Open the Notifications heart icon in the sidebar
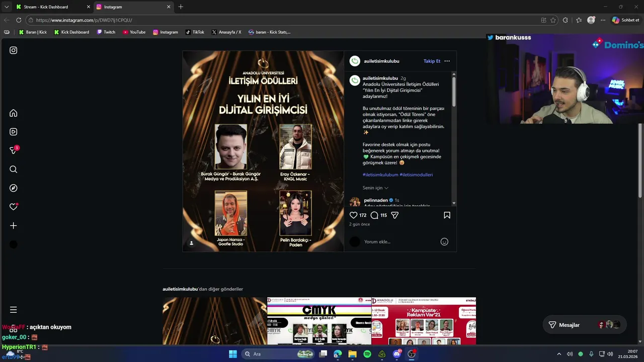Screen dimensions: 644x362 tap(14, 207)
